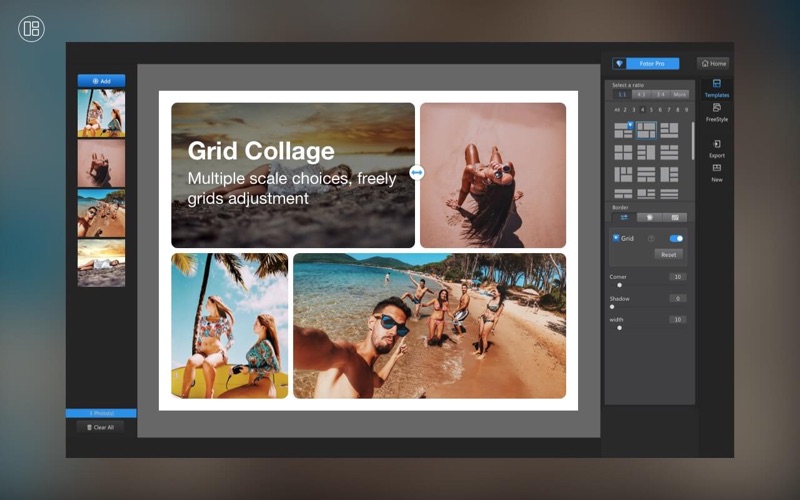Click the '3 Photo(s)' count bar
Viewport: 800px width, 500px height.
click(x=101, y=413)
